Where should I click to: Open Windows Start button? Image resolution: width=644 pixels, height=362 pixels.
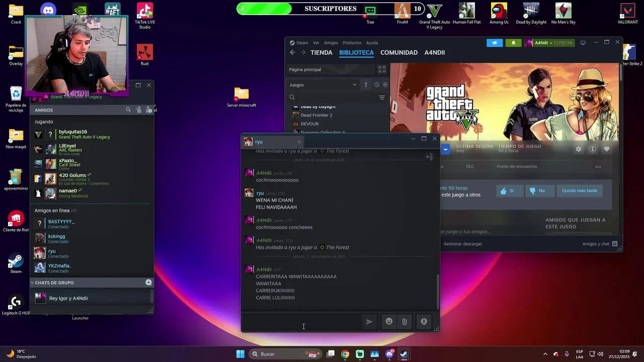coord(240,354)
